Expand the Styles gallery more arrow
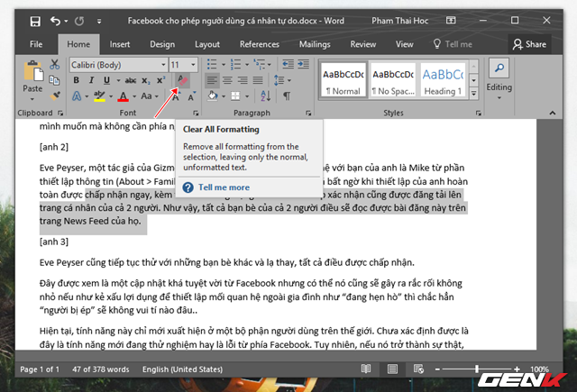This screenshot has height=392, width=577. 474,94
